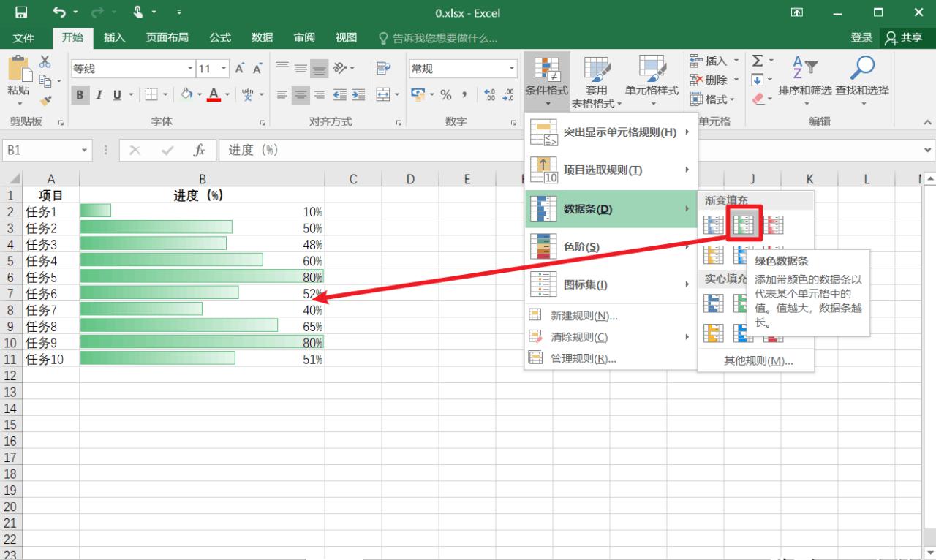Image resolution: width=936 pixels, height=560 pixels.
Task: Open the font name dropdown (等线)
Action: pyautogui.click(x=190, y=69)
